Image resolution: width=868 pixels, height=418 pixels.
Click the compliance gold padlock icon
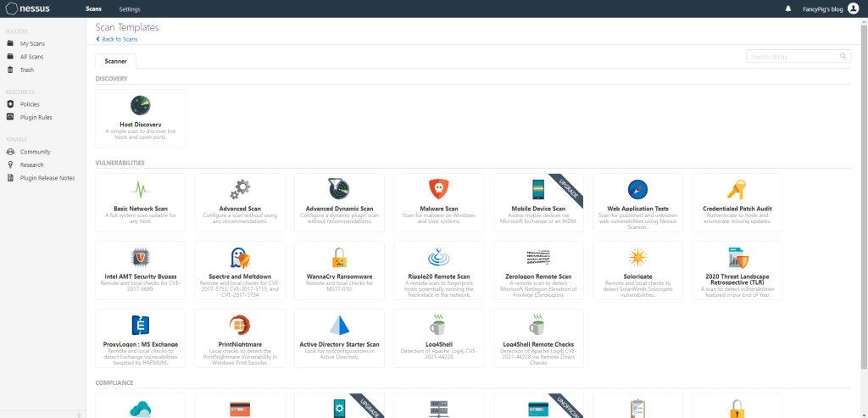737,410
